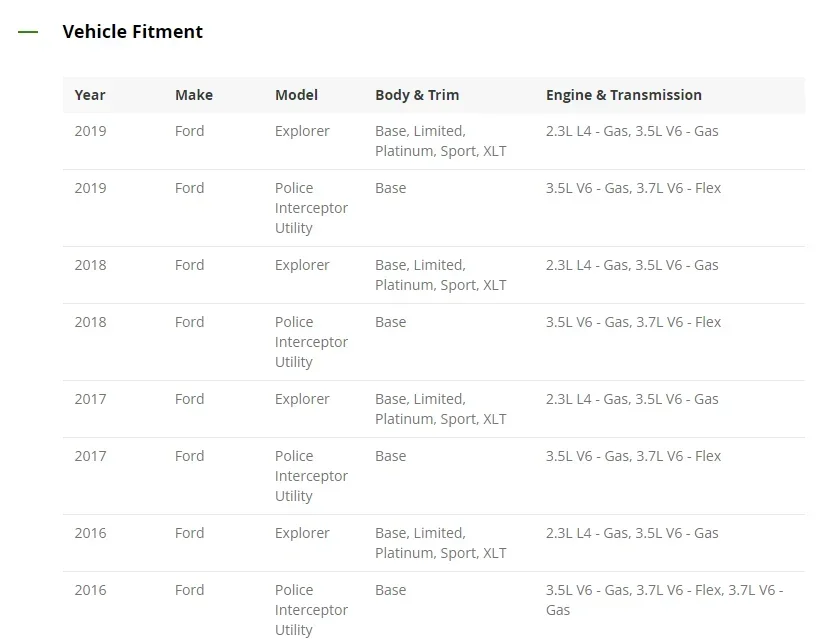Viewport: 825px width, 640px height.
Task: Click Ford make in the 2018 Explorer row
Action: click(189, 265)
